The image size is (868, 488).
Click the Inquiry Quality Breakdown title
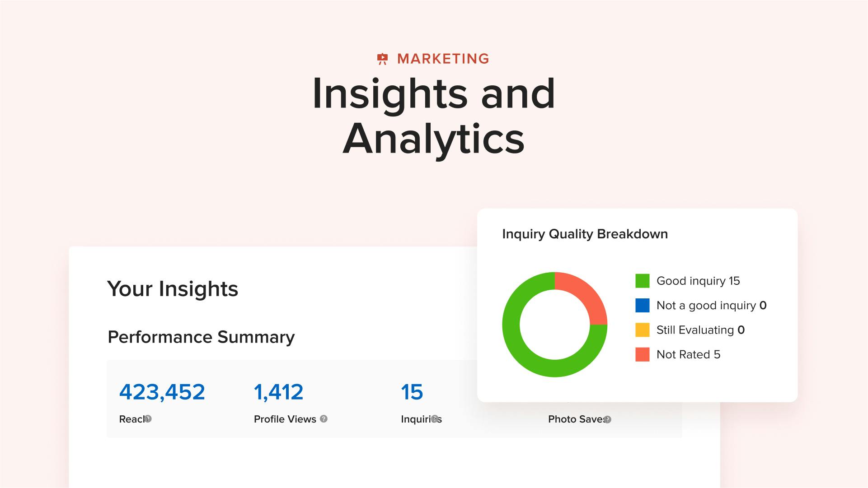585,234
